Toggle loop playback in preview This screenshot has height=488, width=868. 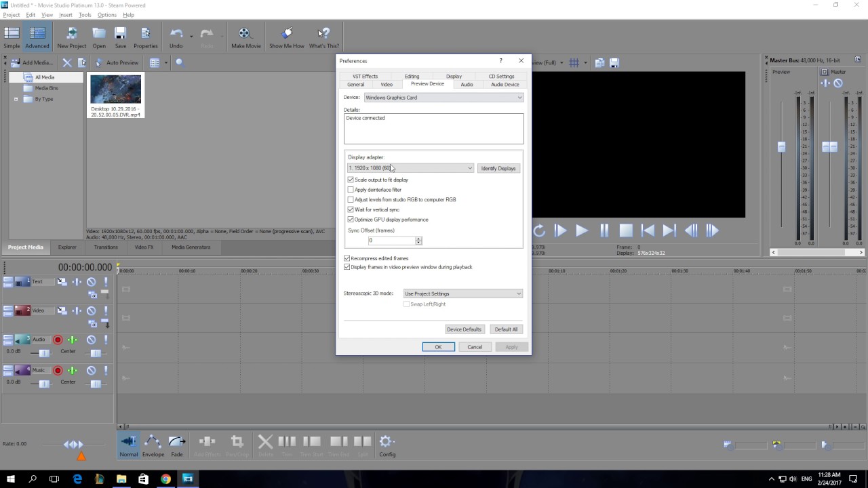point(539,230)
